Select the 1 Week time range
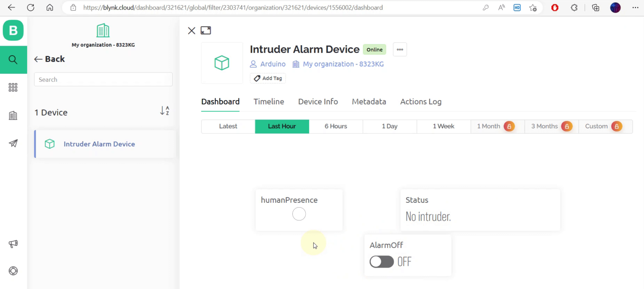The image size is (644, 289). coord(444,126)
